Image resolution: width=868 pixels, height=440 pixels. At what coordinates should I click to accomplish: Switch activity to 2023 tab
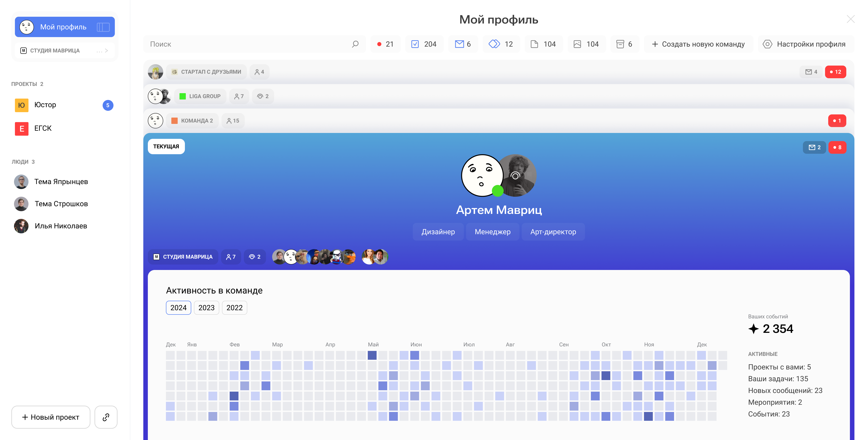click(x=206, y=308)
